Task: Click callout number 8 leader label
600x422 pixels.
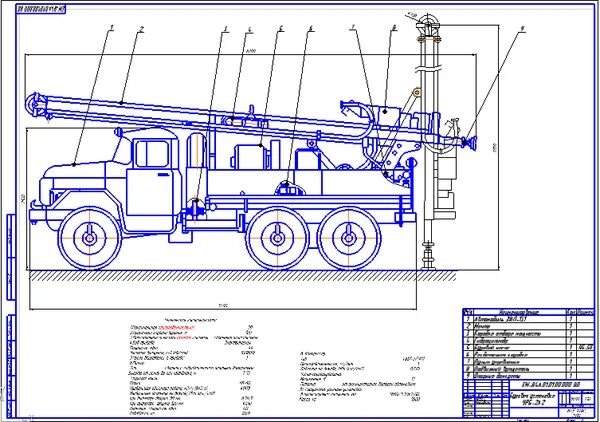Action: click(x=395, y=28)
